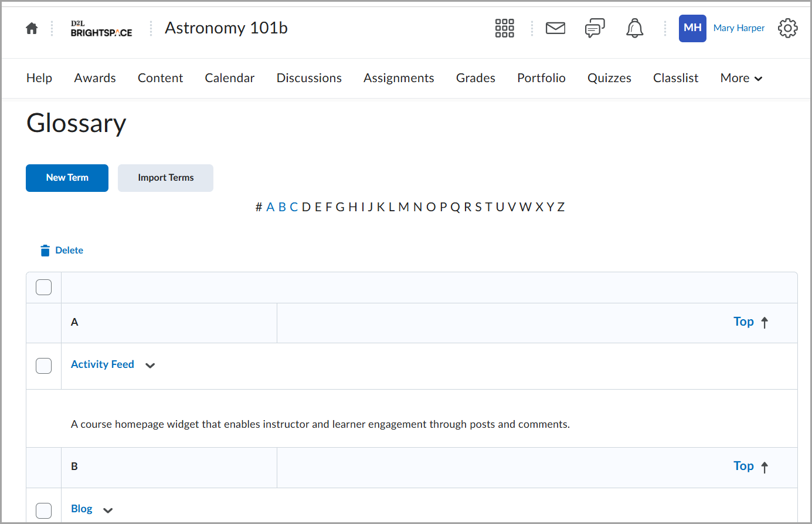Image resolution: width=812 pixels, height=524 pixels.
Task: Open the Quizzes menu item
Action: [x=609, y=77]
